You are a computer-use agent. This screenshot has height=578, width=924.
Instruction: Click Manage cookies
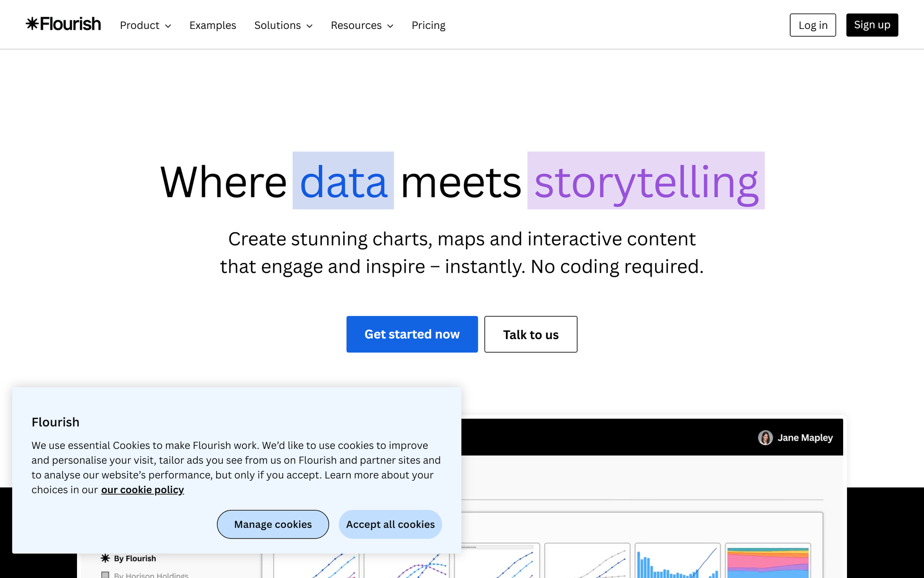pyautogui.click(x=273, y=525)
